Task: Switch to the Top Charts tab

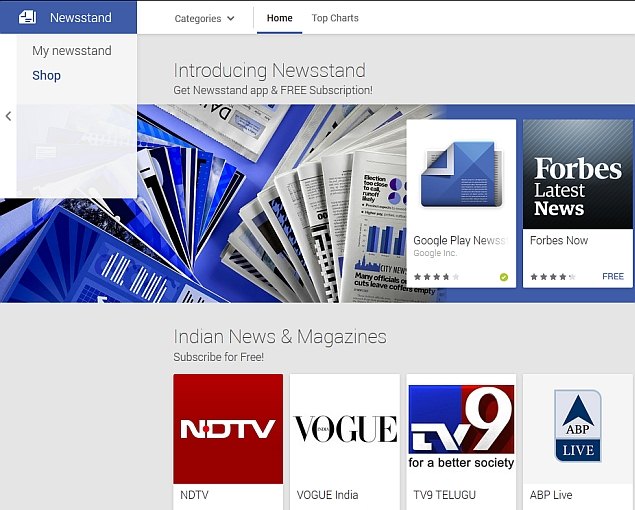Action: (335, 18)
